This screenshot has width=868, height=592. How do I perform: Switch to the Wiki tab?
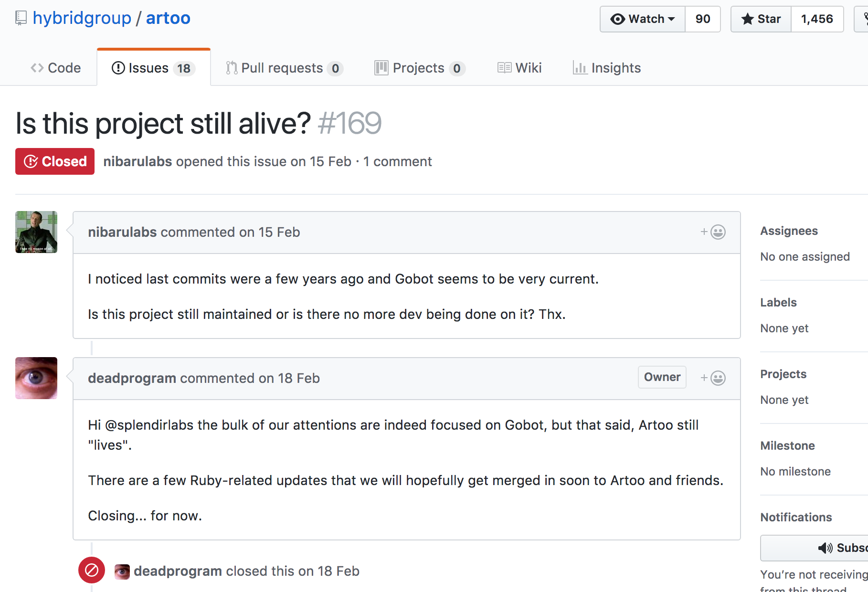pyautogui.click(x=519, y=68)
